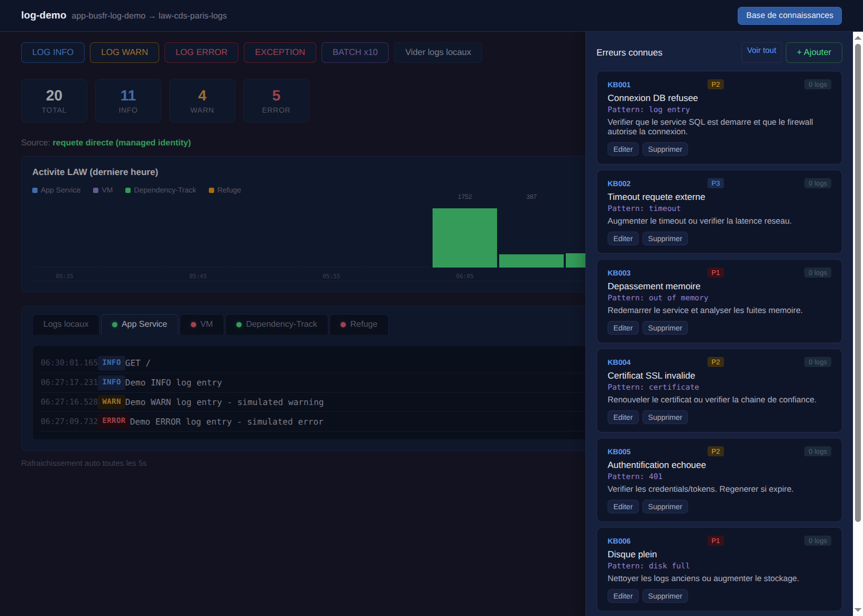The height and width of the screenshot is (616, 863).
Task: Click Voir tout in Erreurs connues
Action: pos(761,51)
